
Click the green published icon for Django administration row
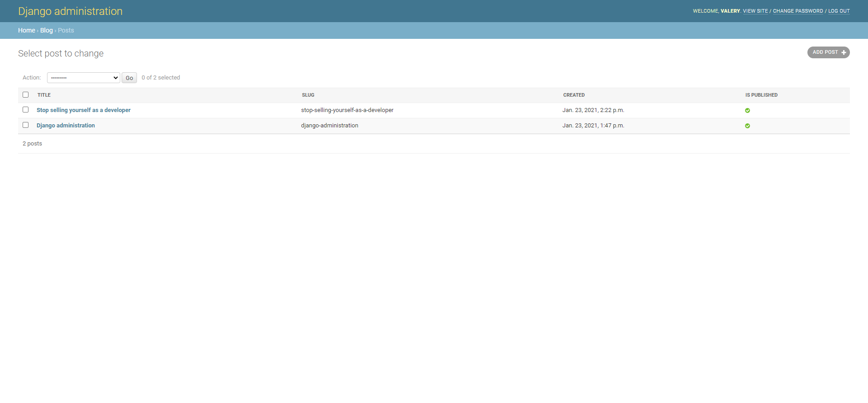(747, 126)
